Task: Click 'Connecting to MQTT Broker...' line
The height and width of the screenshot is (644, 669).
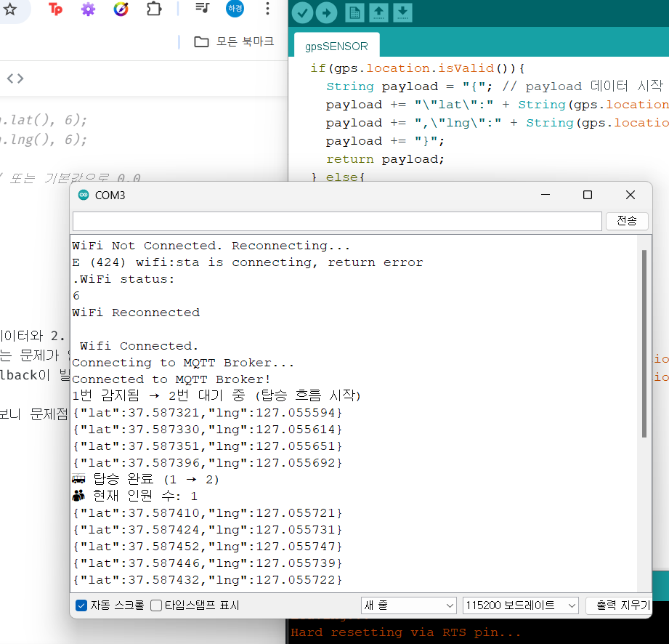Action: (x=183, y=363)
